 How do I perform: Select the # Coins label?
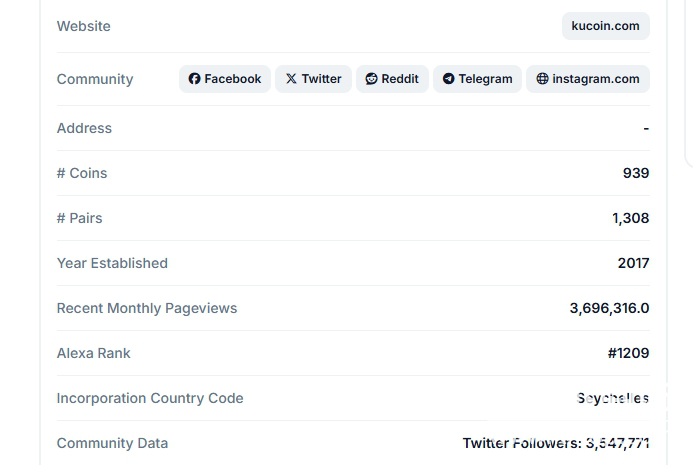tap(82, 173)
